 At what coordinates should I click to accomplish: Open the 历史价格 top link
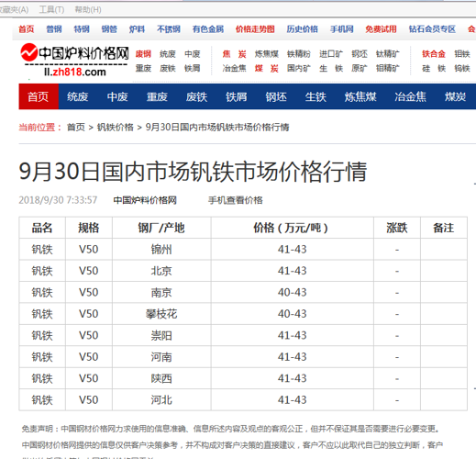click(302, 29)
